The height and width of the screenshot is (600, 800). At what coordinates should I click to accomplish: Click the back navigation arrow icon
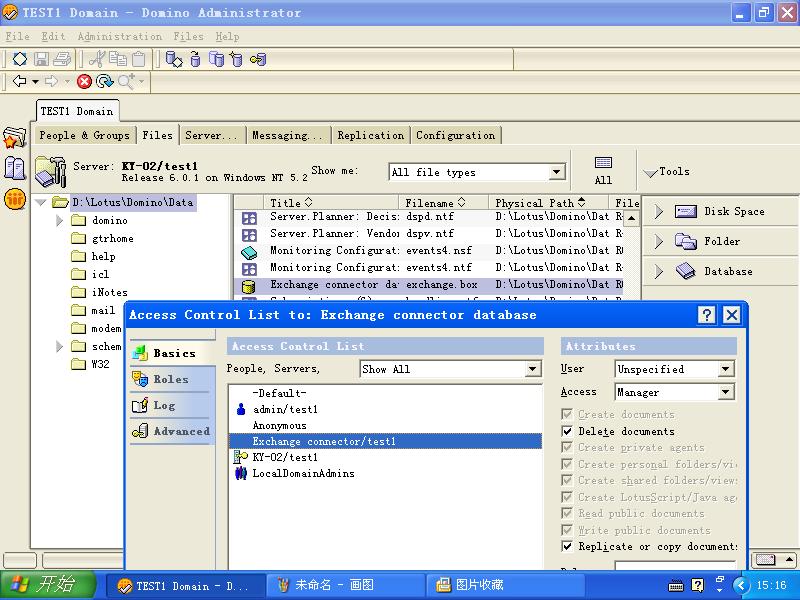tap(20, 81)
